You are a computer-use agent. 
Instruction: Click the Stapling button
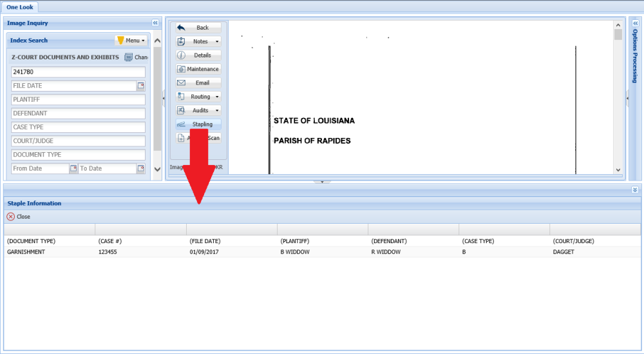click(x=198, y=124)
